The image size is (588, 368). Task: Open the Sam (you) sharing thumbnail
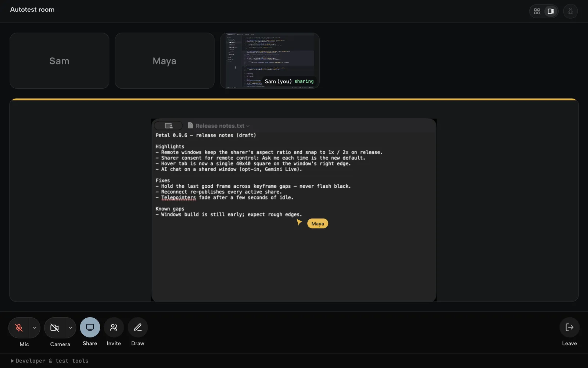(270, 61)
